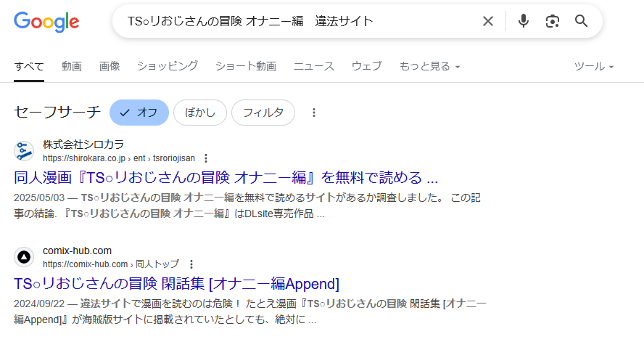Focus the search query input field

click(300, 21)
